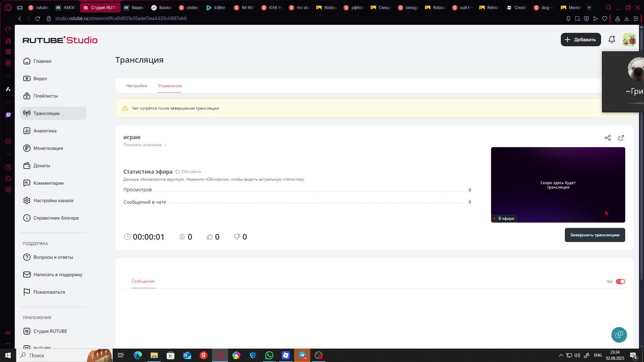Click the Добавить button
Image resolution: width=644 pixels, height=362 pixels.
pos(581,40)
